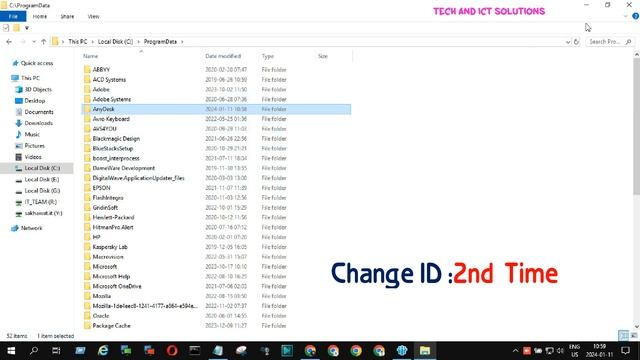Launch Internet Explorer from taskbar
This screenshot has height=360, width=640.
click(x=103, y=351)
